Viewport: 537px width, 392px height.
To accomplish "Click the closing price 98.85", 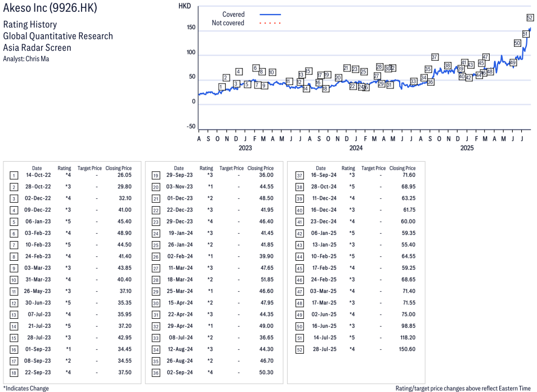I will coord(408,326).
